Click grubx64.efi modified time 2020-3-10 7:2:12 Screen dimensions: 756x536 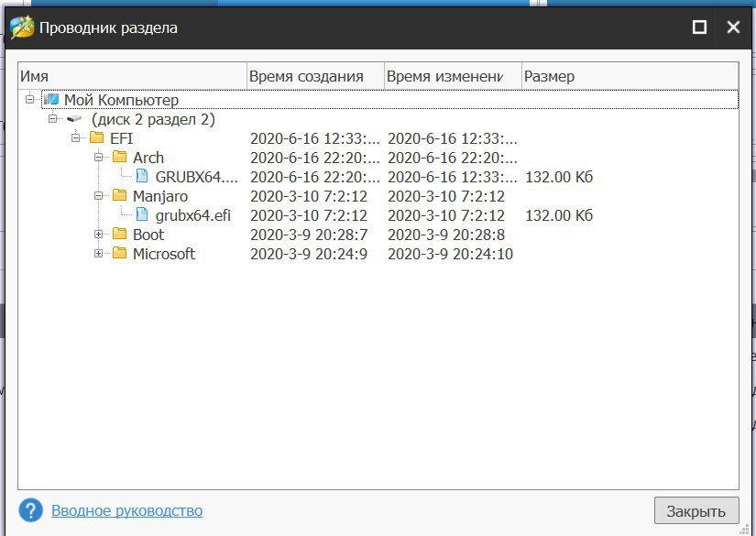click(446, 215)
